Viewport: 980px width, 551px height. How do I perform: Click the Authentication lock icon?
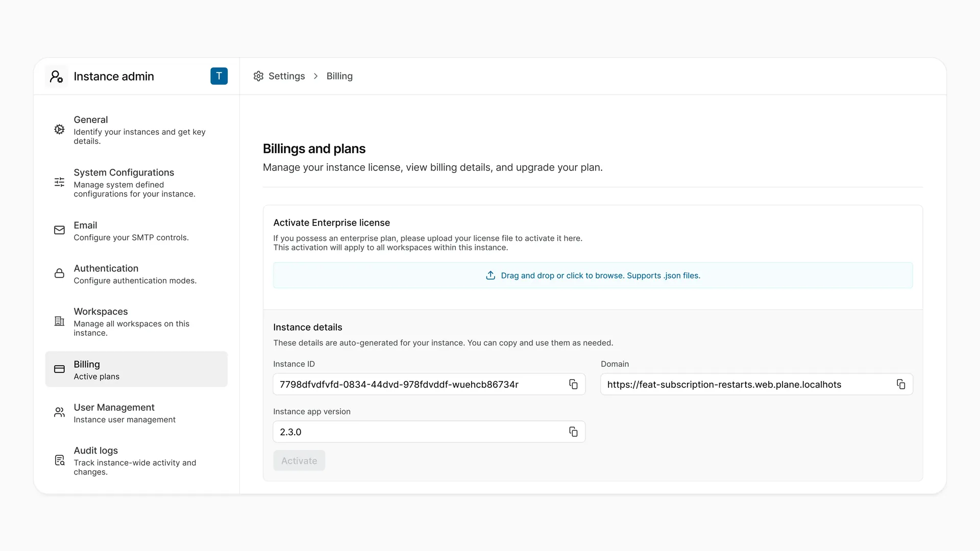pos(60,273)
